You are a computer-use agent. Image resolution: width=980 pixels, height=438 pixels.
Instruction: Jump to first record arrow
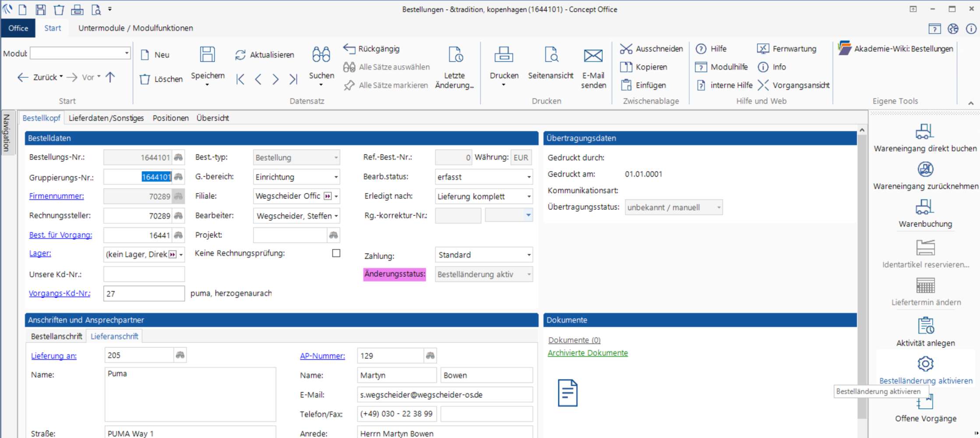click(240, 79)
